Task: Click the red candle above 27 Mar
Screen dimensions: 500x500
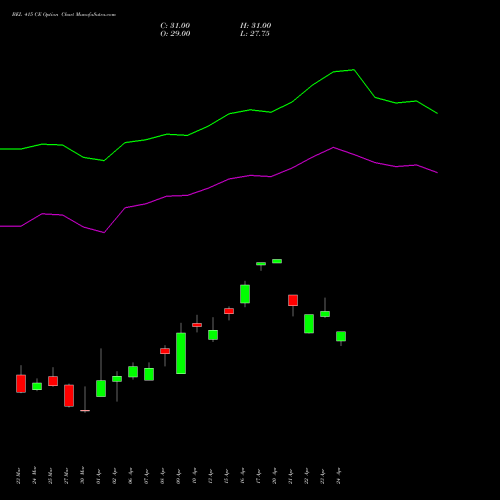Action: click(69, 396)
